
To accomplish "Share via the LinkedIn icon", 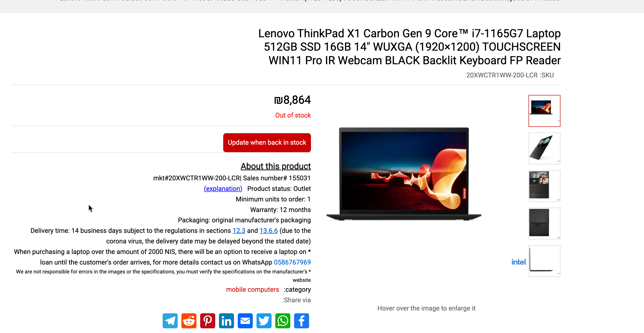I will pos(226,321).
